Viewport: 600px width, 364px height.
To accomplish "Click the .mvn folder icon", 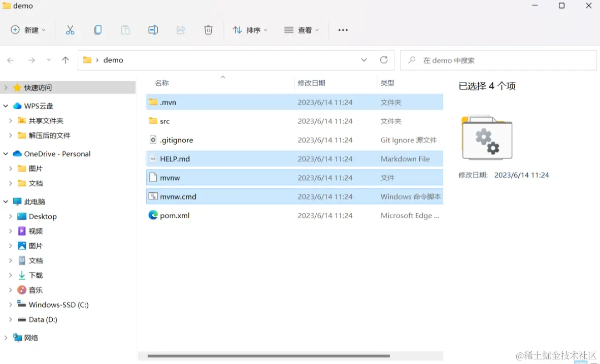I will click(153, 102).
